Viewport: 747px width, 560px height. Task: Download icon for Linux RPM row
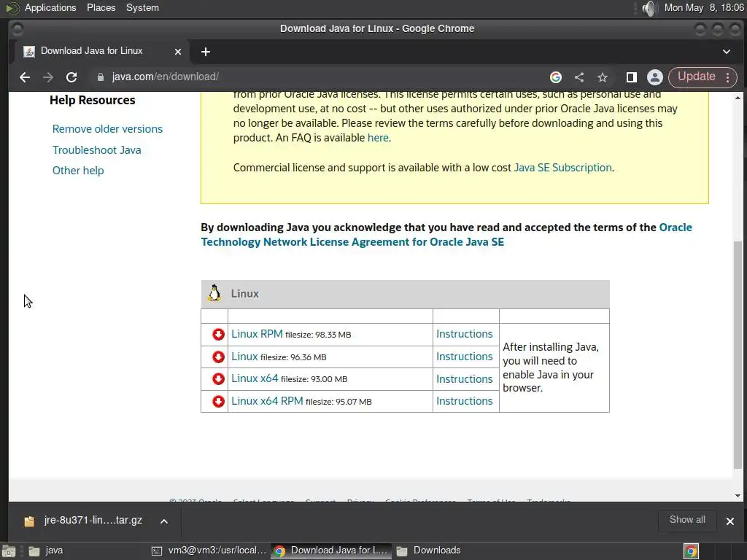(x=218, y=334)
